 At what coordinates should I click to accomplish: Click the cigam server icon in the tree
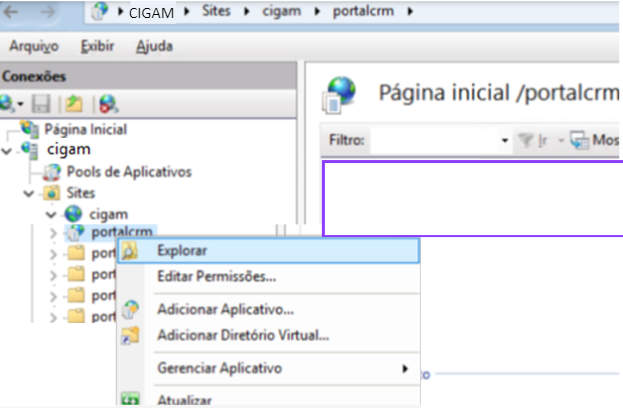point(30,150)
